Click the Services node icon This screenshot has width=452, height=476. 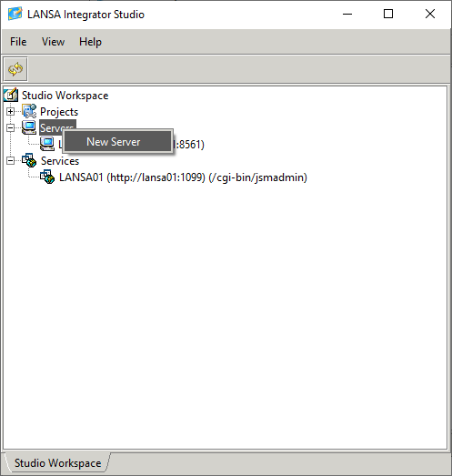[x=29, y=160]
